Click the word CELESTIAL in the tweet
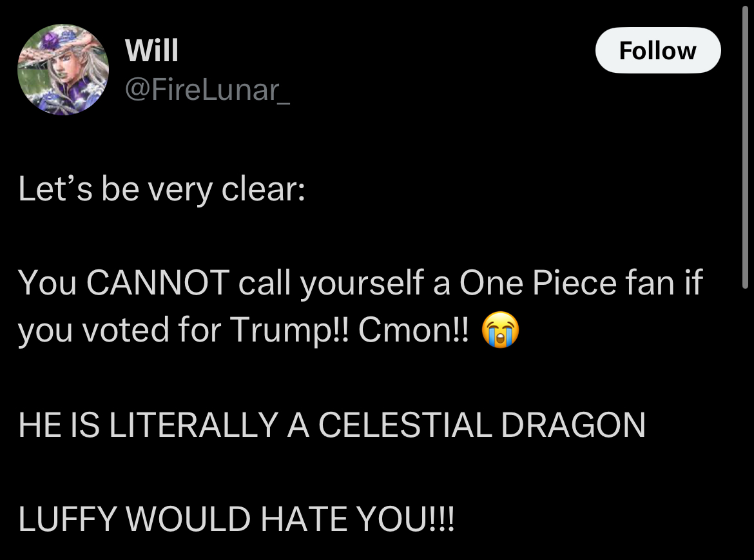 click(x=405, y=425)
